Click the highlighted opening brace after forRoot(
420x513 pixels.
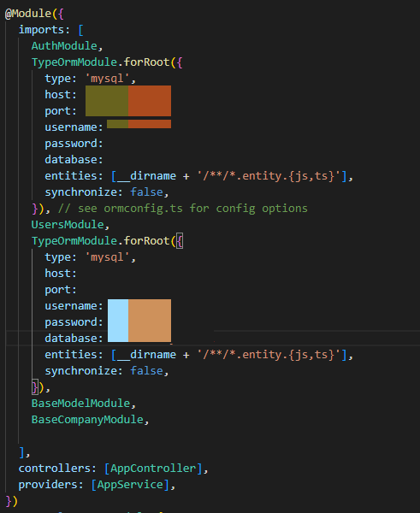(x=180, y=241)
